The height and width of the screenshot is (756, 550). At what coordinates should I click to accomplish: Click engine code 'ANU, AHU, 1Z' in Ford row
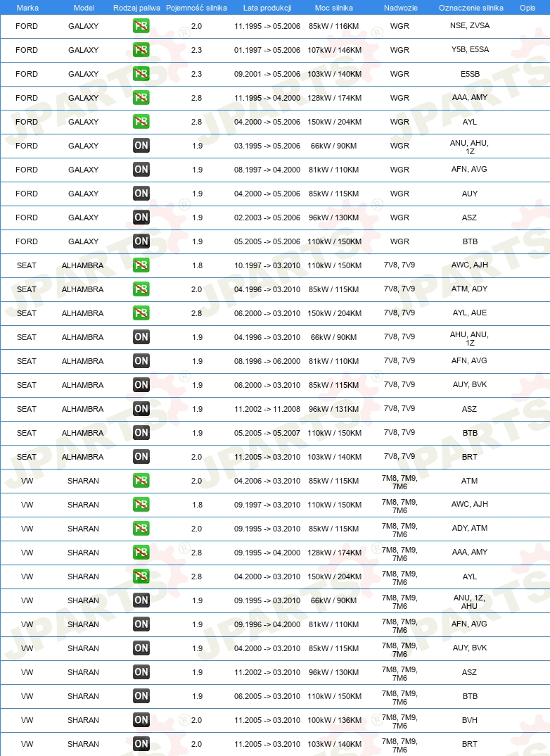(x=470, y=147)
